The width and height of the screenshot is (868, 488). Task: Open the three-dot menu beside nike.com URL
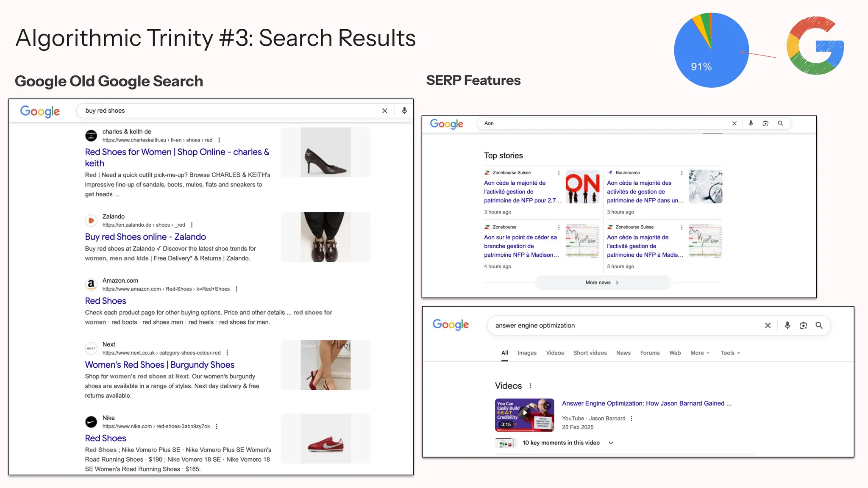217,427
